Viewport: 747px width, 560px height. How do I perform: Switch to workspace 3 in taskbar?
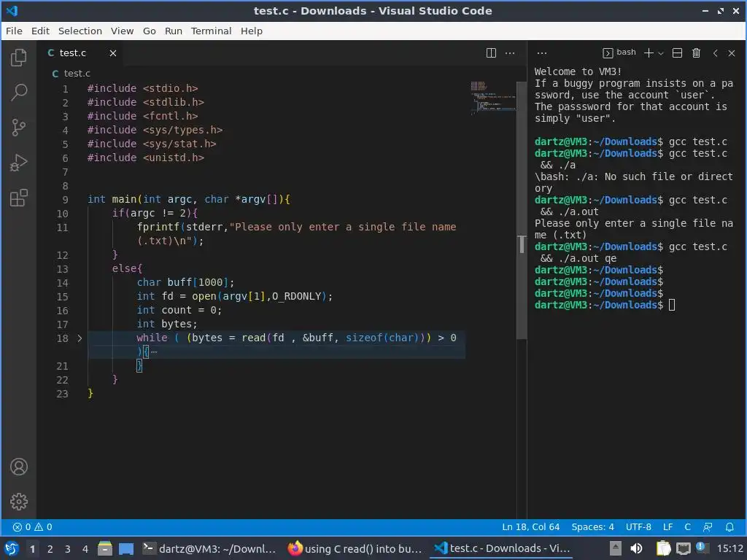[68, 549]
